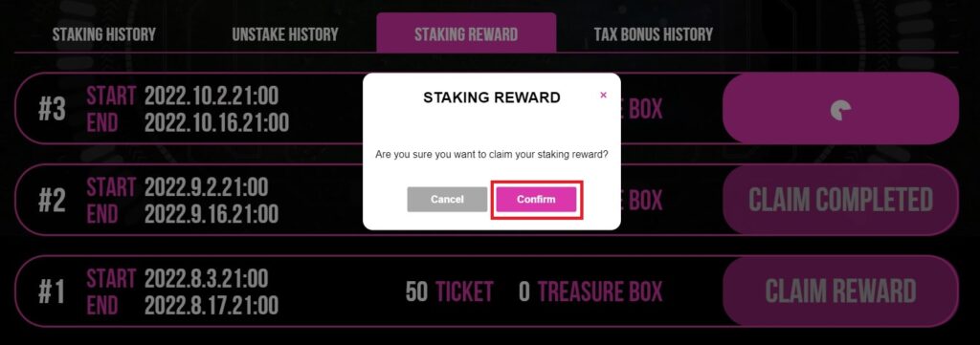Click the start date 2022.8.3.21:00
The width and height of the screenshot is (980, 345).
point(207,278)
